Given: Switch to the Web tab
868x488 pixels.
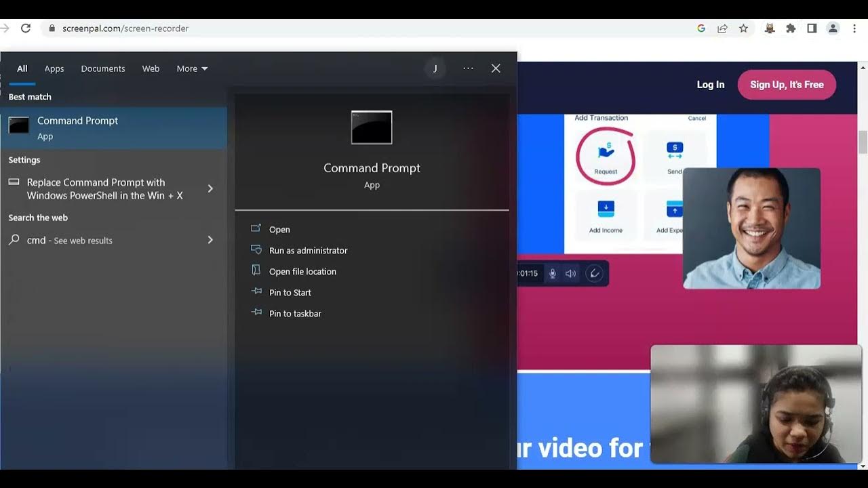Looking at the screenshot, I should pyautogui.click(x=151, y=68).
